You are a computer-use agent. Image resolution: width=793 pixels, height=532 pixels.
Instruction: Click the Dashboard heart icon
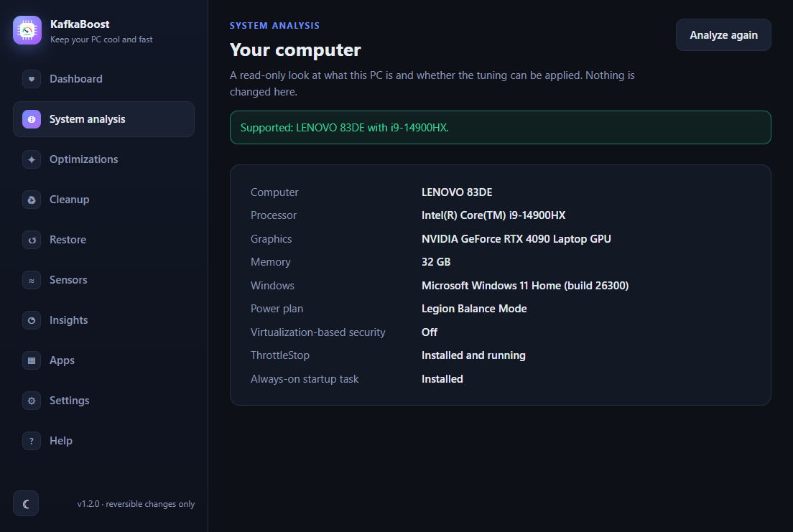point(32,79)
